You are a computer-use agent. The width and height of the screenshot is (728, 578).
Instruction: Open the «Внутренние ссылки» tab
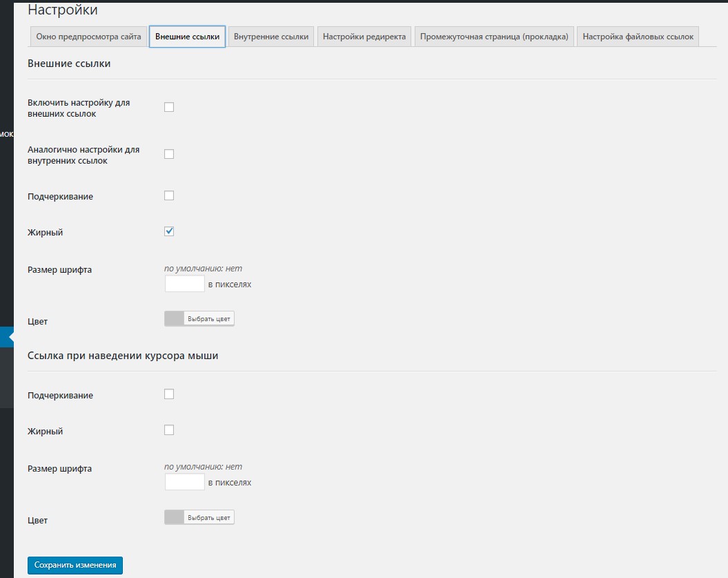pyautogui.click(x=270, y=37)
